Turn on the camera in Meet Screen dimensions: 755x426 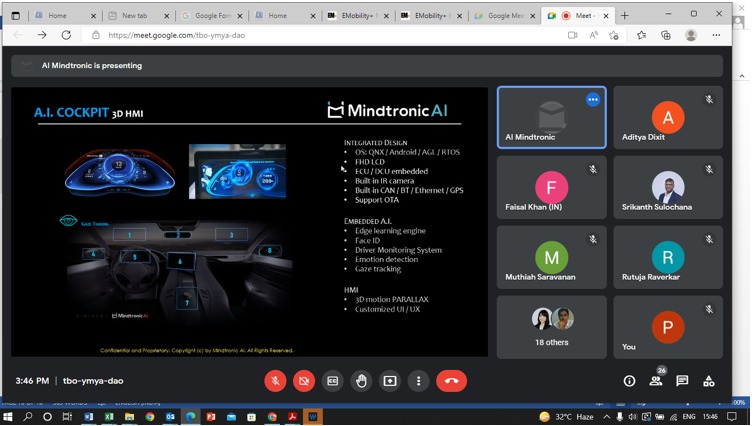(304, 381)
